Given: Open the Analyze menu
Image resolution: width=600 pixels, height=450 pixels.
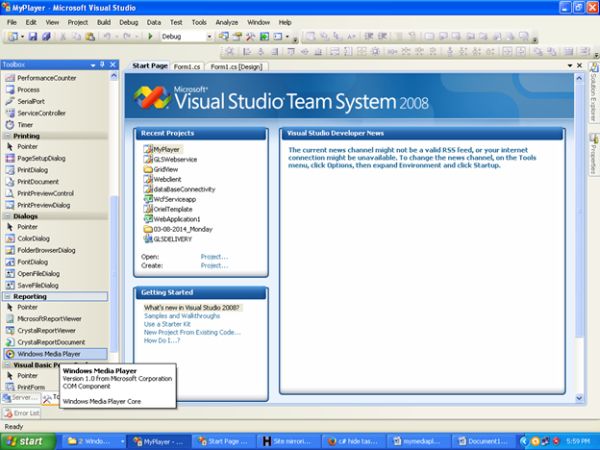Looking at the screenshot, I should click(227, 23).
